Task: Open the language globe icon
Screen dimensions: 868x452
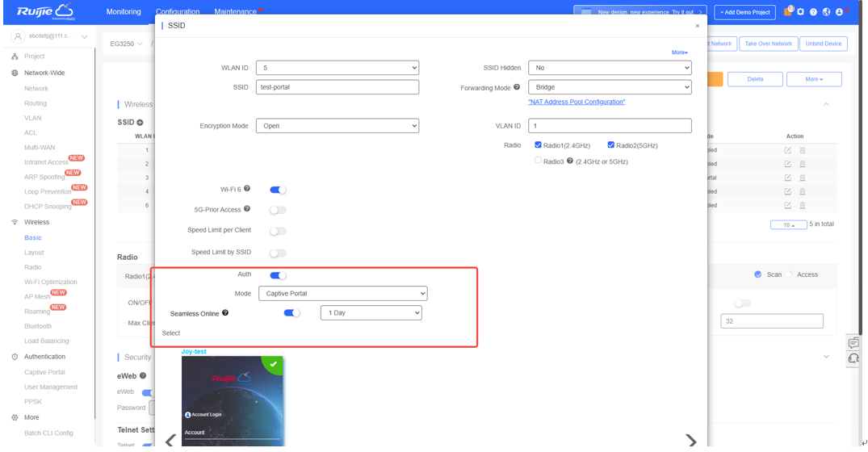Action: 827,11
